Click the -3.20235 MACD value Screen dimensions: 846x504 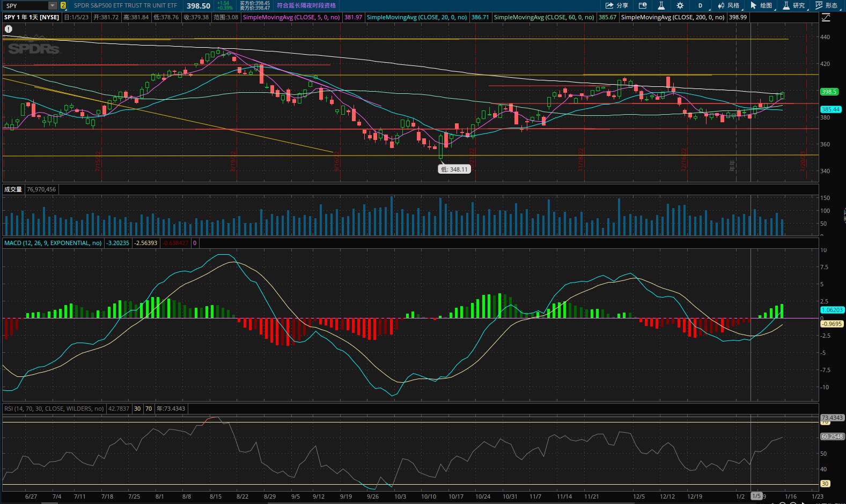tap(117, 243)
